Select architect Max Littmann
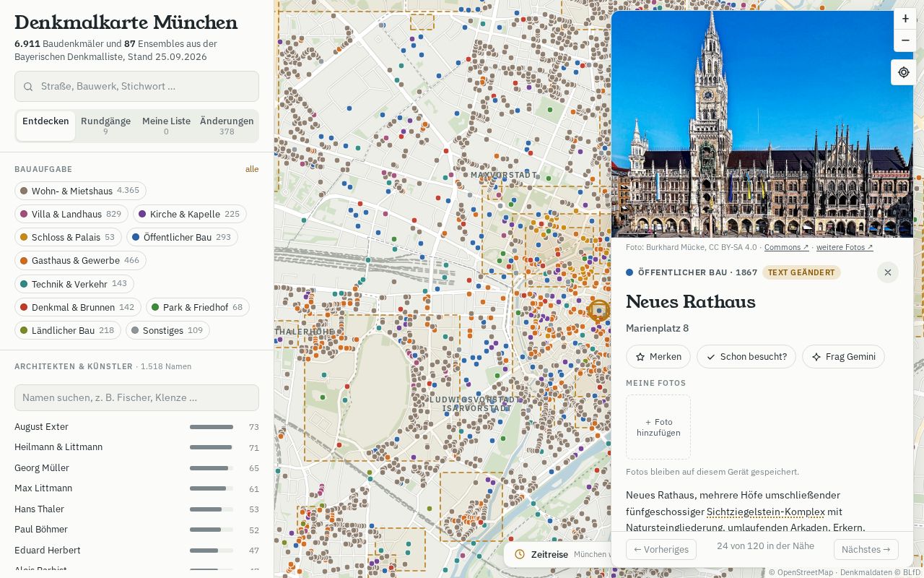924x578 pixels. click(136, 488)
